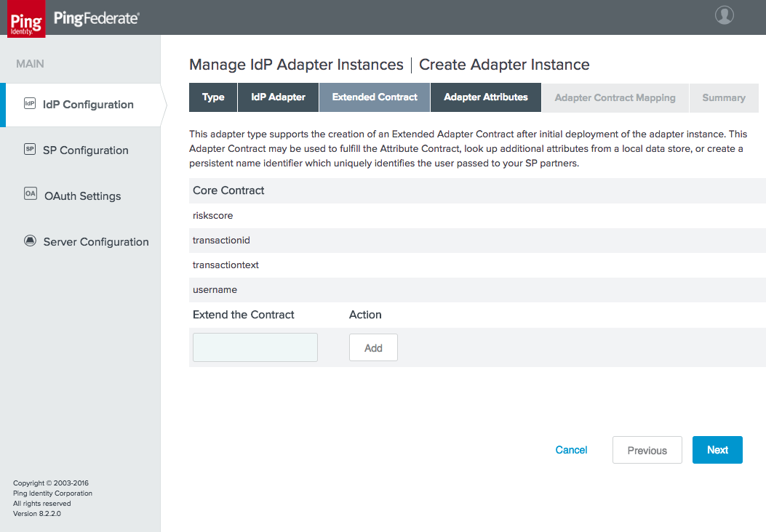
Task: Select the riskscore attribute row
Action: (x=477, y=216)
